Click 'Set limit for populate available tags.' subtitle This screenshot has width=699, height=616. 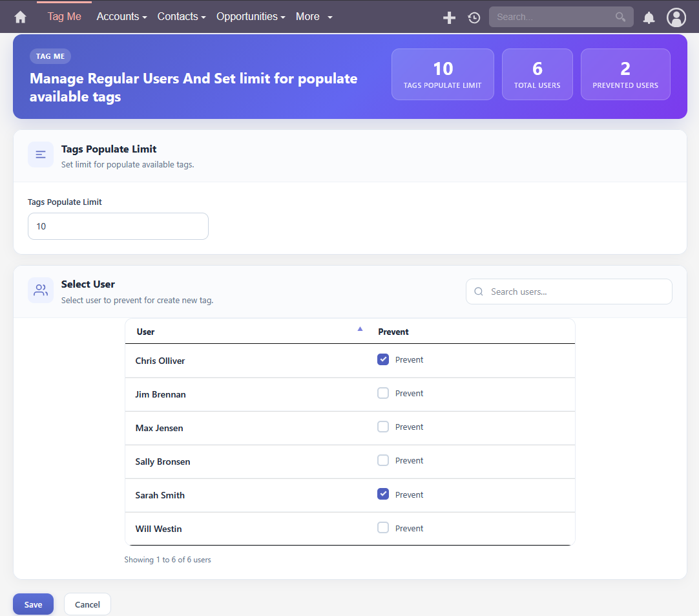click(127, 165)
